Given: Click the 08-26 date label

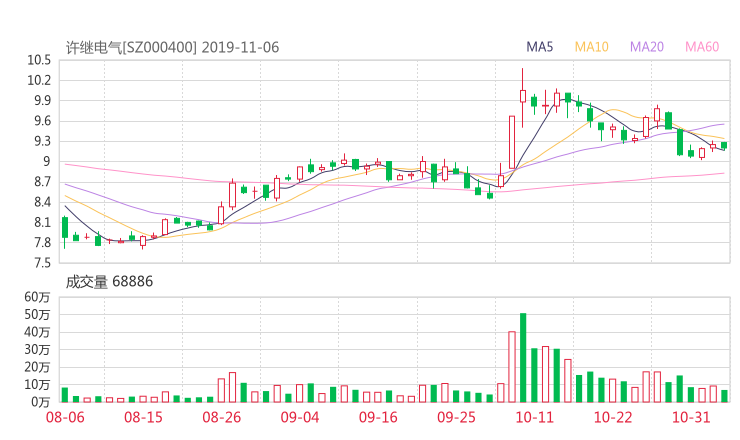Looking at the screenshot, I should (x=222, y=417).
